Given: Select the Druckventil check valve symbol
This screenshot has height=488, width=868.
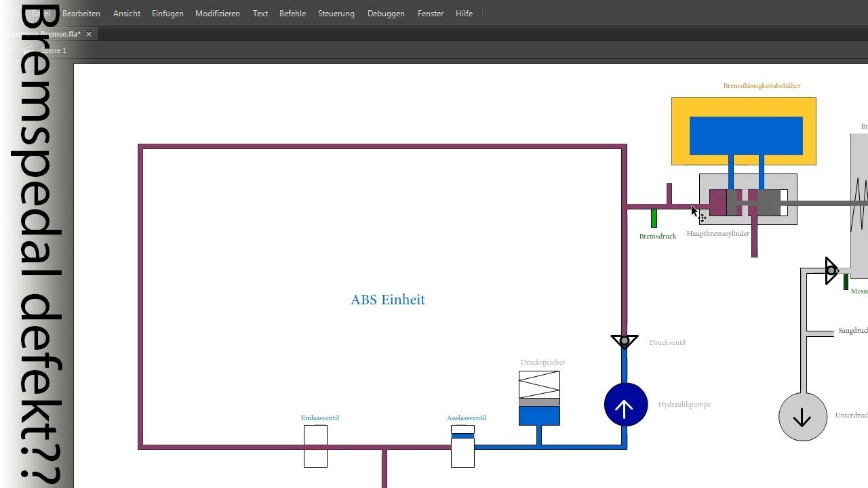Looking at the screenshot, I should (624, 341).
